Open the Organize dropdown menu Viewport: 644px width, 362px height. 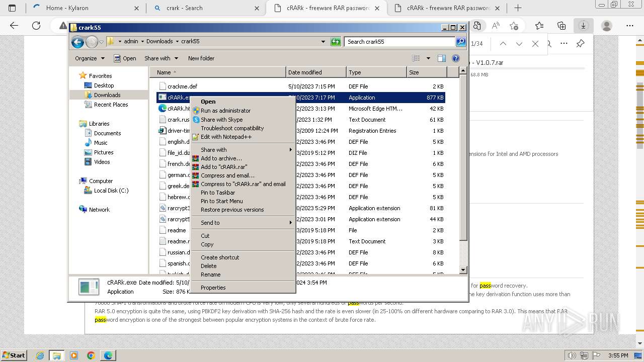coord(90,58)
